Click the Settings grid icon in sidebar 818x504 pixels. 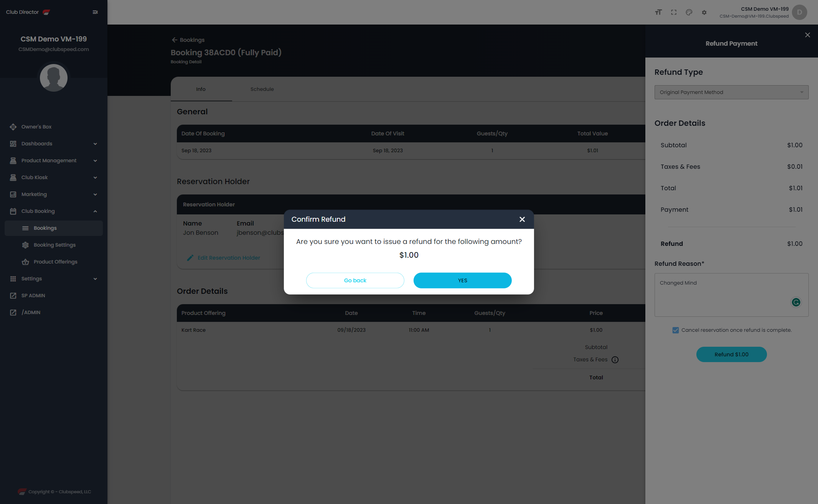pyautogui.click(x=13, y=278)
